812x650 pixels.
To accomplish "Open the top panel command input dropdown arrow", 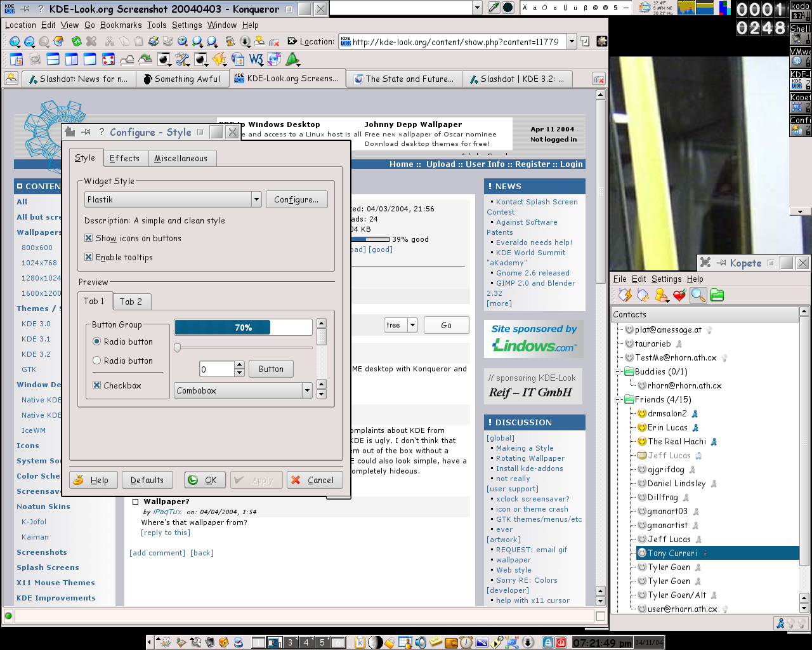I will click(x=477, y=7).
